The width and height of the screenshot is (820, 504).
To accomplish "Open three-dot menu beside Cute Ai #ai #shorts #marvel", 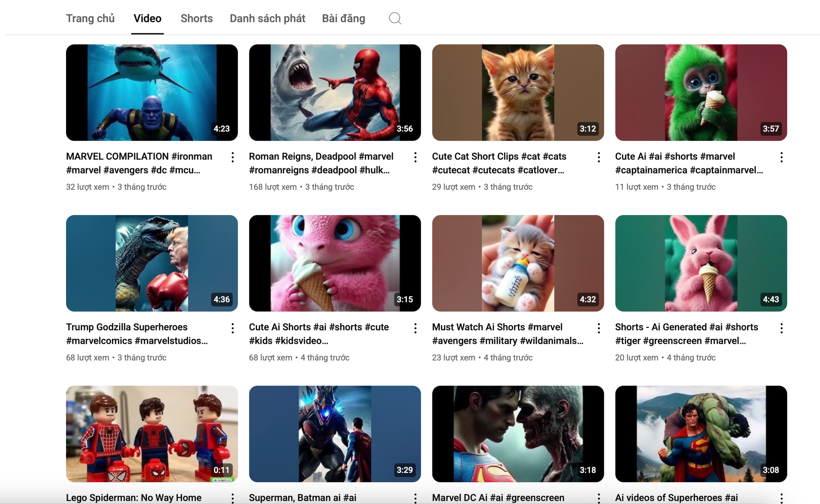I will [x=781, y=157].
